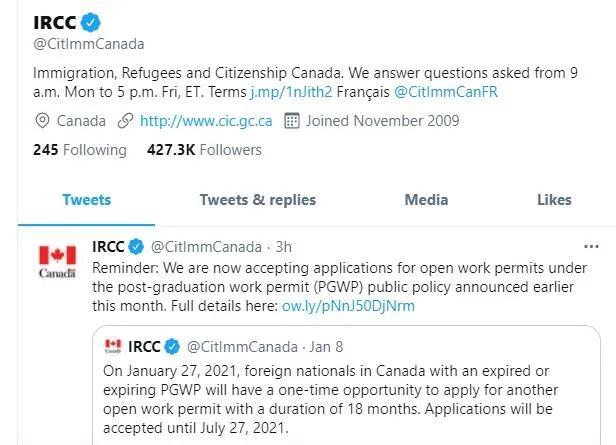Open the ow.ly/pNnJ50DjNrm full details link
This screenshot has width=616, height=445.
[348, 306]
